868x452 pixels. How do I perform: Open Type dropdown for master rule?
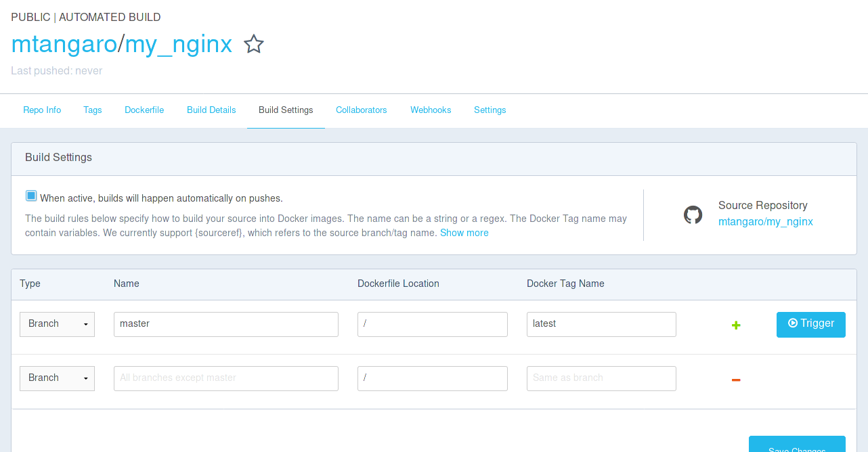click(x=58, y=324)
